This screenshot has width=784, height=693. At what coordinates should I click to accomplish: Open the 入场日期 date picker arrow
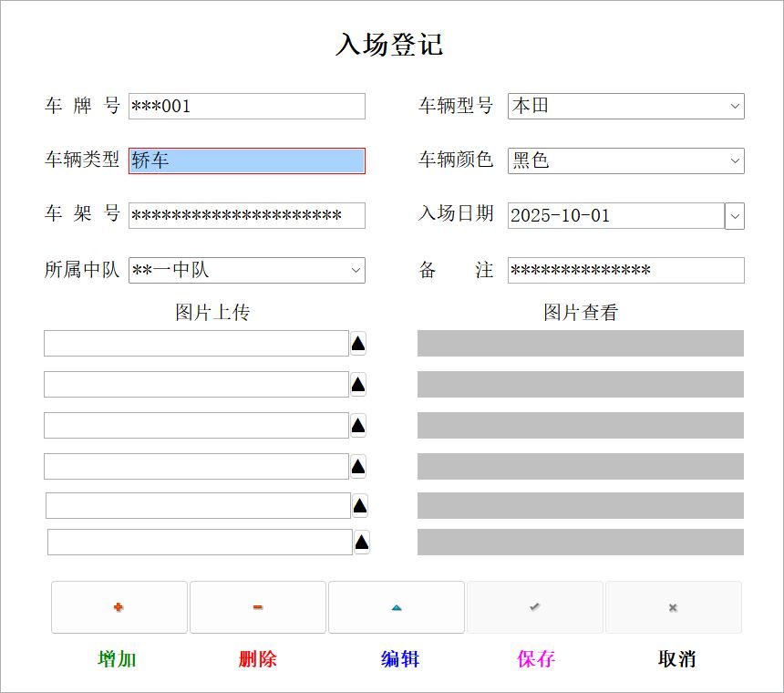[735, 216]
